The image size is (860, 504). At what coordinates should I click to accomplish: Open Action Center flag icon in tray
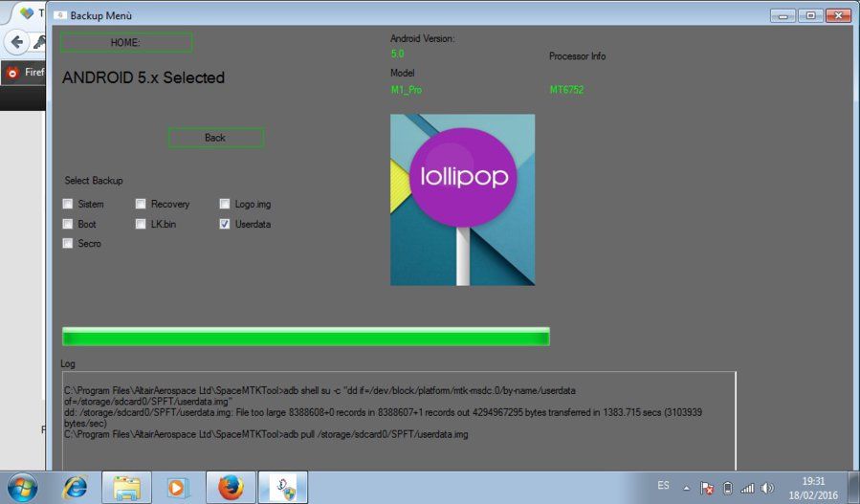tap(707, 488)
